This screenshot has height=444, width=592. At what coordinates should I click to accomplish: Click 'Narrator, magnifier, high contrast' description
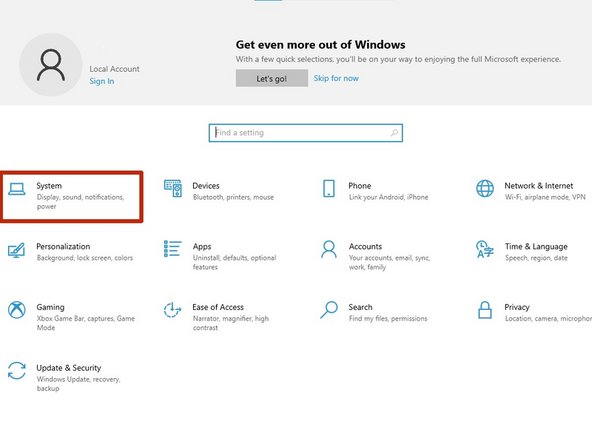click(231, 323)
